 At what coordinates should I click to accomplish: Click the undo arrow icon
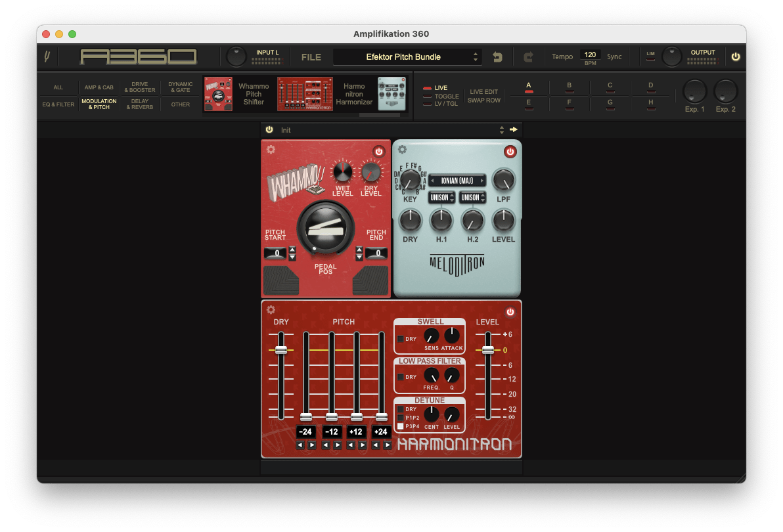point(497,57)
